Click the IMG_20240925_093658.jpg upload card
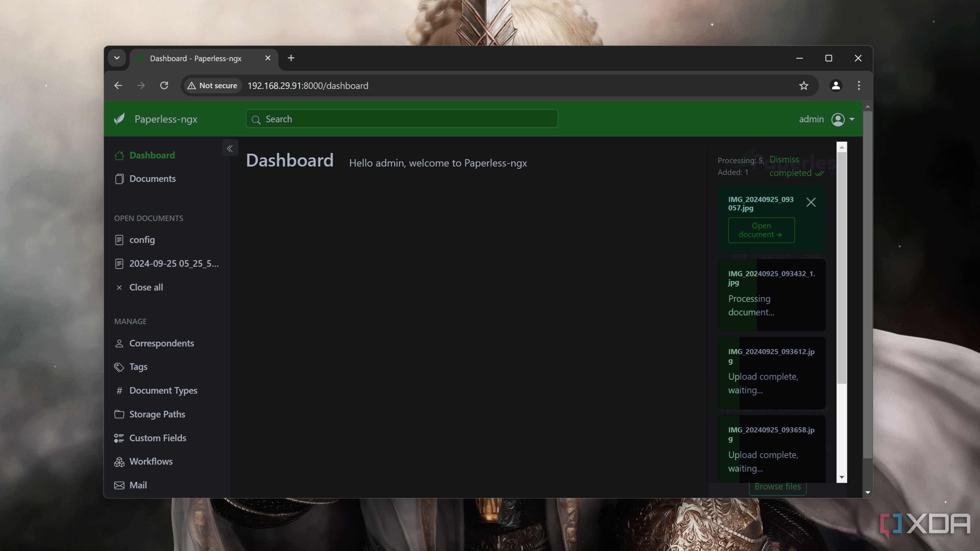This screenshot has width=980, height=551. (771, 449)
